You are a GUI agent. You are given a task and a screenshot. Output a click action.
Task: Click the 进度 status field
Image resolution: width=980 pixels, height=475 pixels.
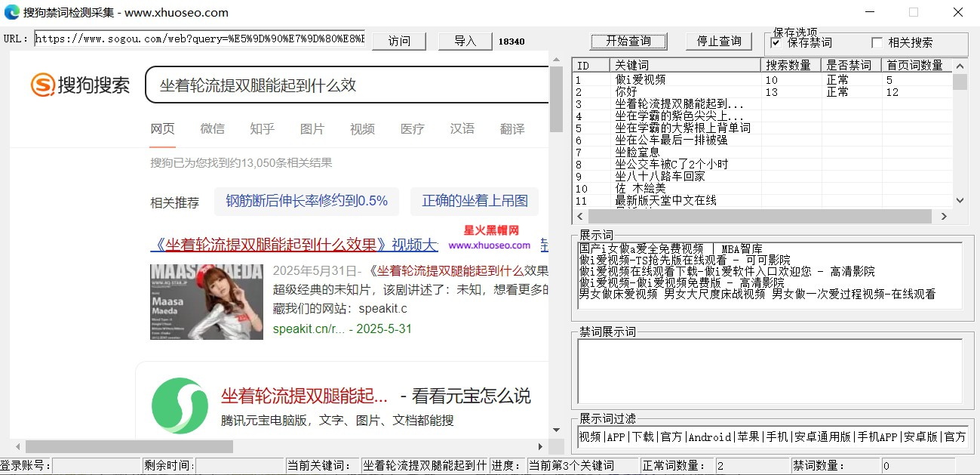[582, 466]
